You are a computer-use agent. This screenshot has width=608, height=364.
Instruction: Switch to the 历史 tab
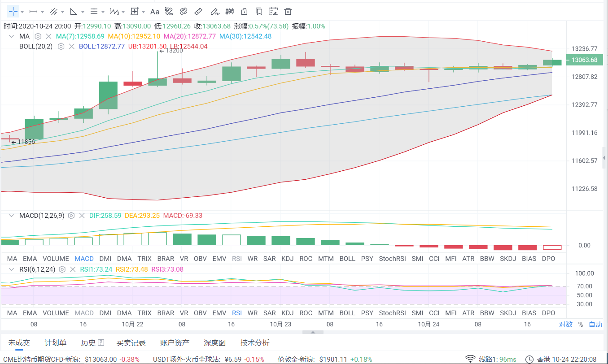pyautogui.click(x=88, y=343)
